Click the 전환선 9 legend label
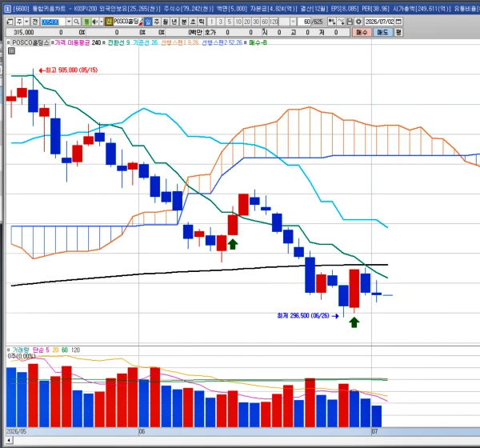 pyautogui.click(x=118, y=42)
